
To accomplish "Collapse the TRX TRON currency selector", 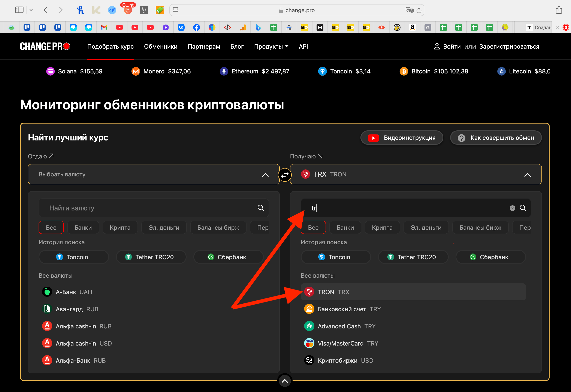I will click(x=528, y=174).
